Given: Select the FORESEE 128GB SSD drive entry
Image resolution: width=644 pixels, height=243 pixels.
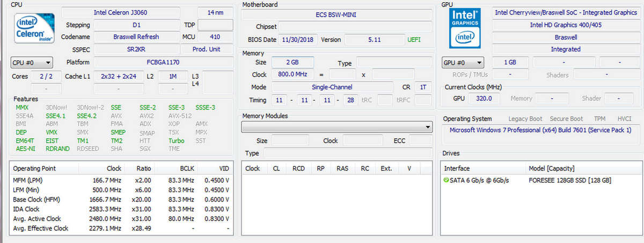Looking at the screenshot, I should pos(570,181).
